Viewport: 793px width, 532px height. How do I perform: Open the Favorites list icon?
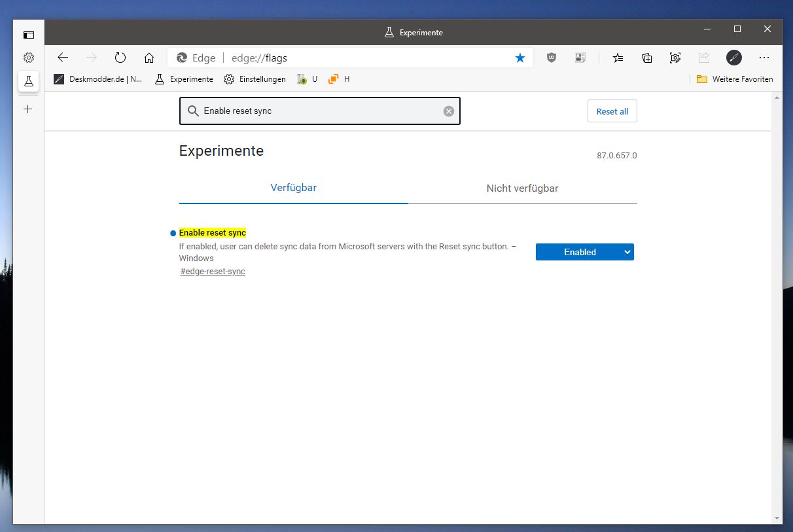tap(618, 58)
